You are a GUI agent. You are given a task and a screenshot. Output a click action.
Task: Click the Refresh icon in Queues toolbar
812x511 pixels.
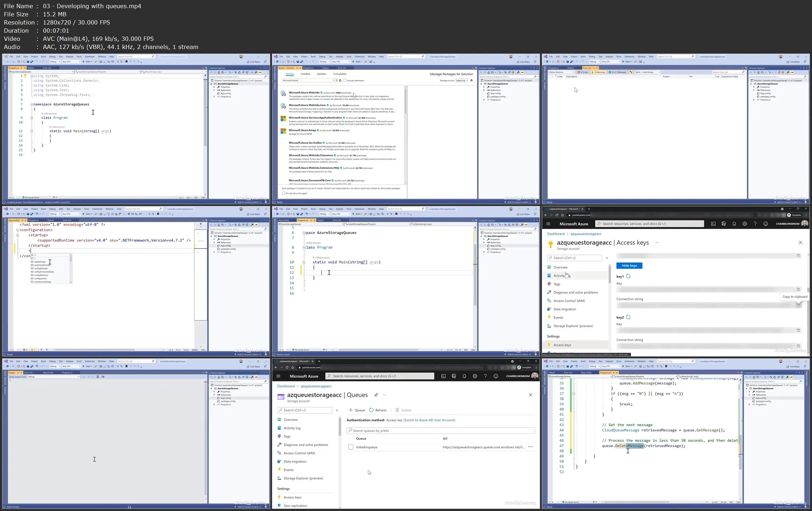371,410
